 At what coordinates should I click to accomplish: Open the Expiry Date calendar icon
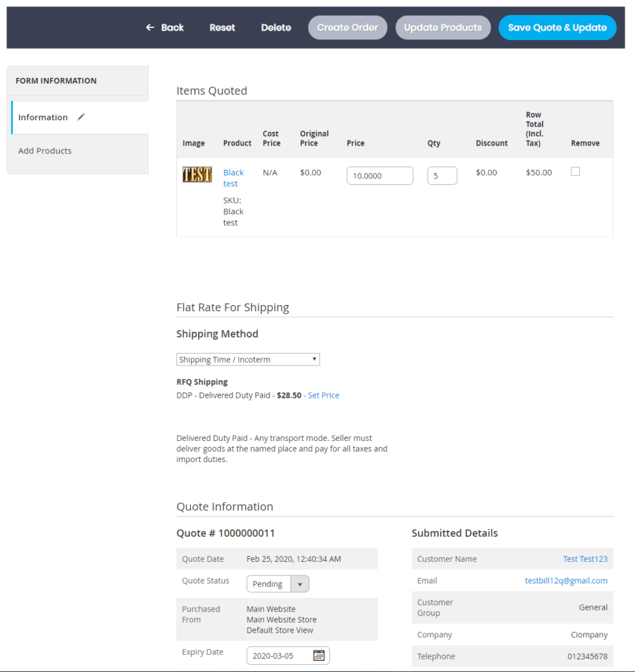tap(319, 656)
